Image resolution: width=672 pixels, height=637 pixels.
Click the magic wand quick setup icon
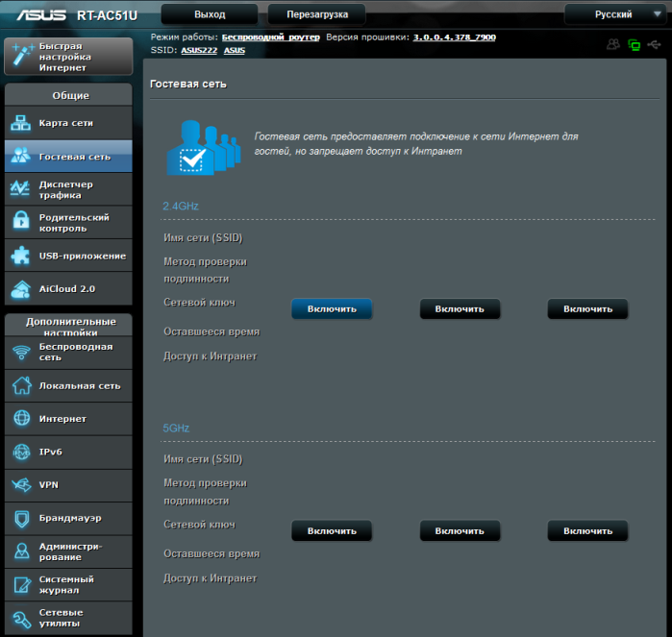click(x=21, y=56)
